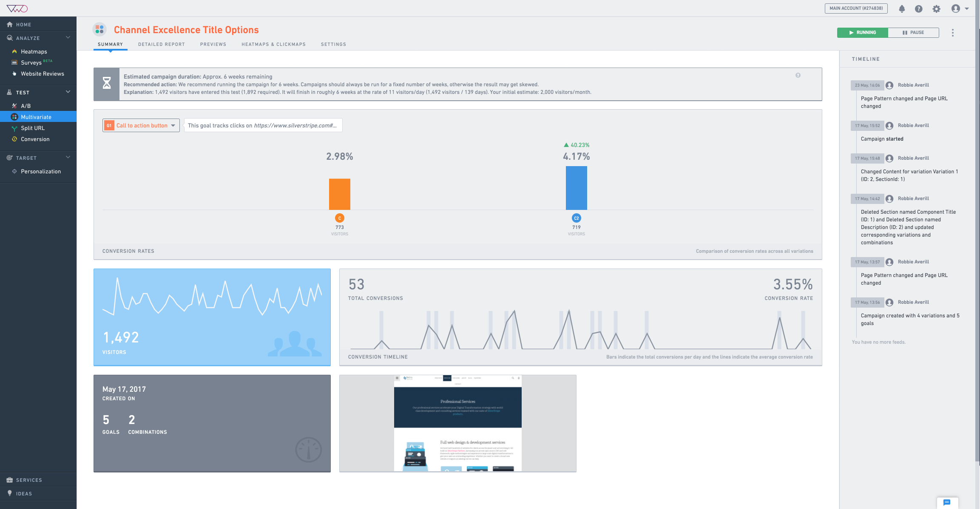Viewport: 980px width, 509px height.
Task: Open the Heatmaps & Clickmaps tab
Action: [273, 44]
